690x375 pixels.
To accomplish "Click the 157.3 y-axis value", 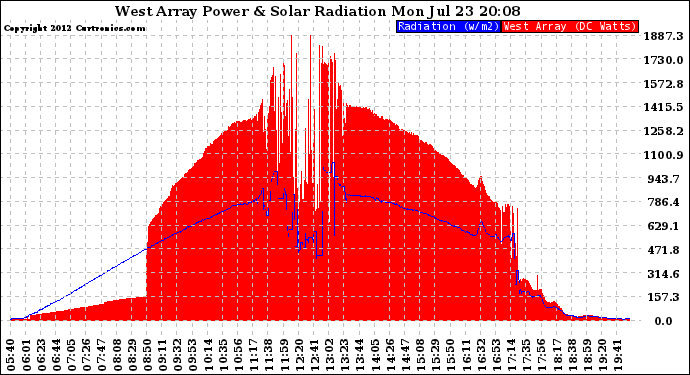I will [x=665, y=297].
